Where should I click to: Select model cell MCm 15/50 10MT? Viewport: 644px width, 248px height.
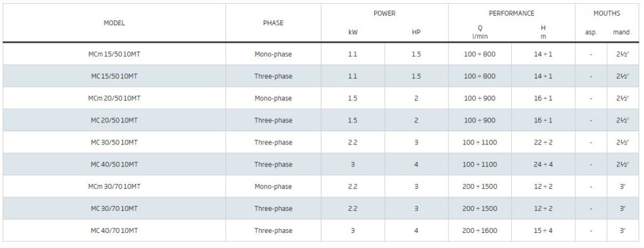[x=114, y=54]
